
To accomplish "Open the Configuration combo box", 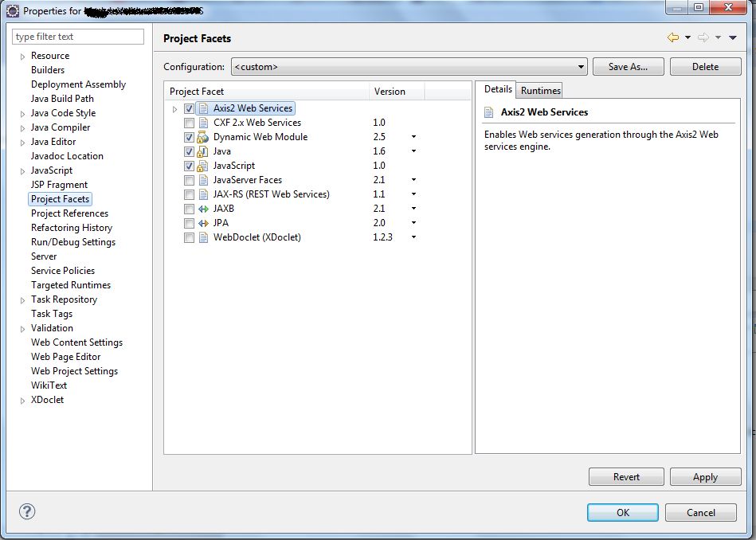I will (409, 67).
